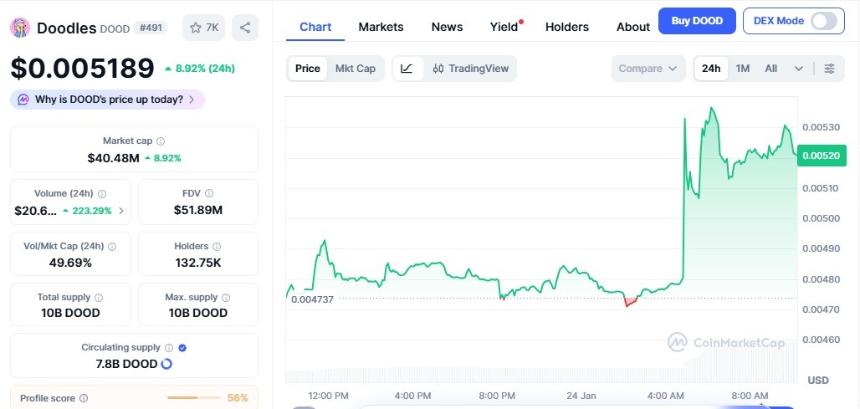Open Compare dropdown

(648, 69)
